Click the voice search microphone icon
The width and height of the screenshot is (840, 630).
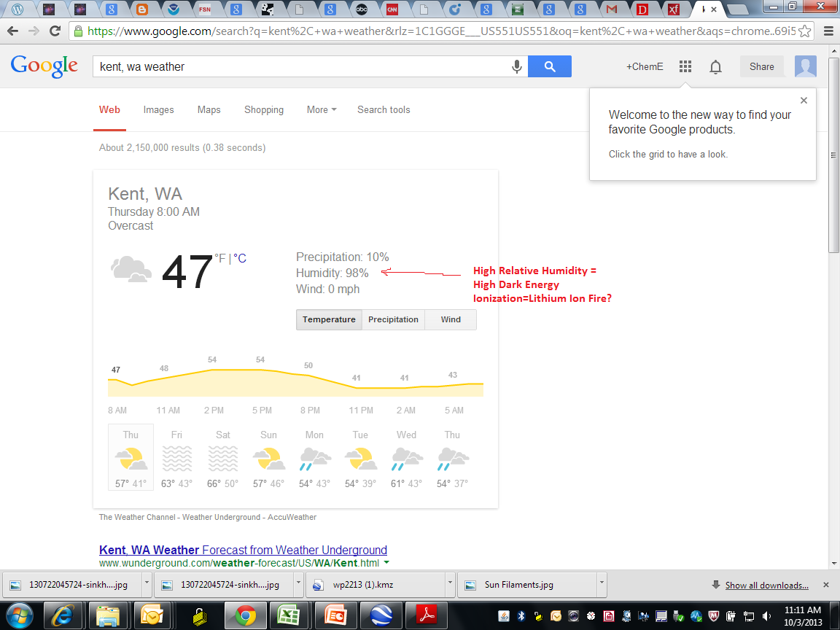[x=517, y=66]
